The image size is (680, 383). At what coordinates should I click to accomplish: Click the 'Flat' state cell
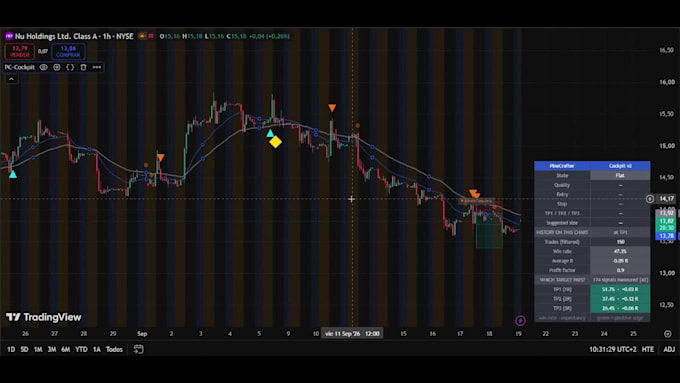[620, 175]
